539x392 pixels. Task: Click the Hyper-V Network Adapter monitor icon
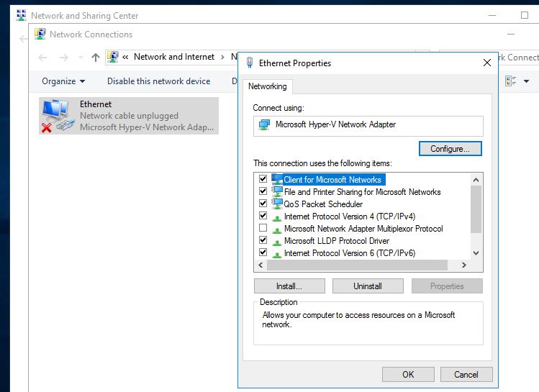pos(264,124)
